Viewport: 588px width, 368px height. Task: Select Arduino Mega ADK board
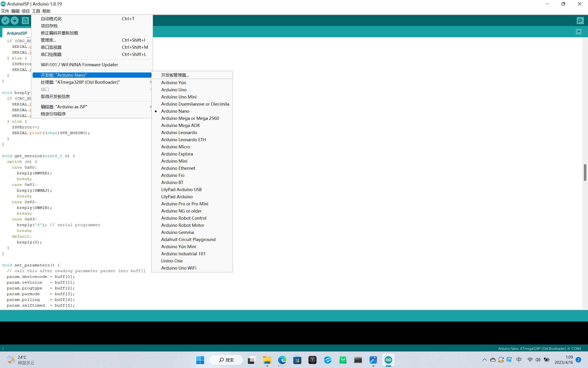point(192,125)
